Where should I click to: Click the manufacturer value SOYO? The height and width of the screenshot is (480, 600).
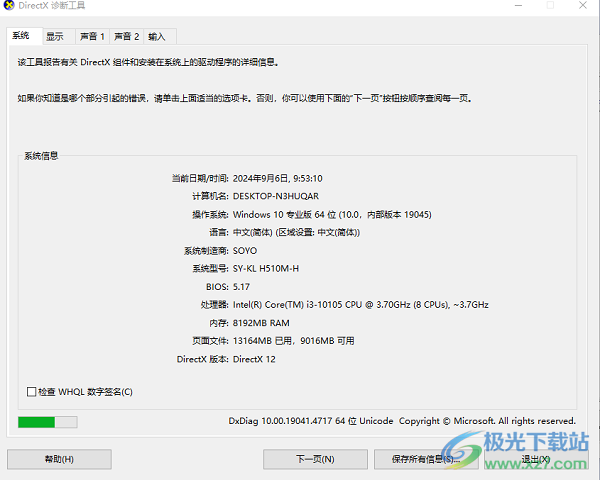tap(245, 251)
